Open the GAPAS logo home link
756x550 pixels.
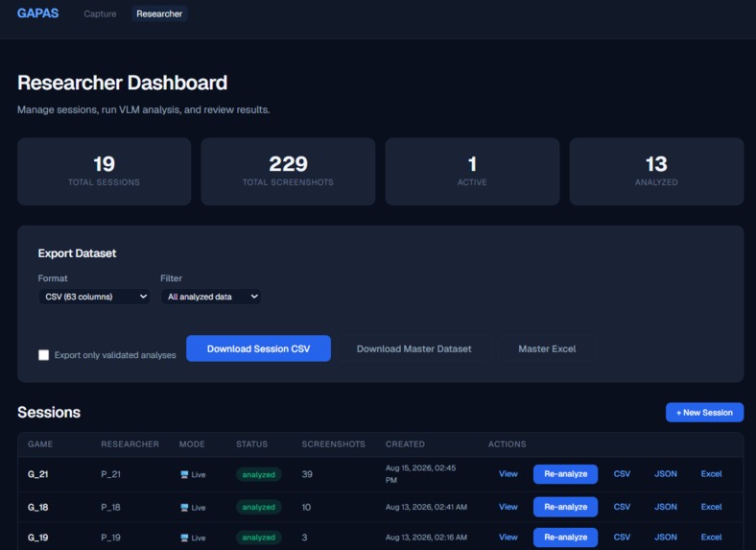point(37,13)
